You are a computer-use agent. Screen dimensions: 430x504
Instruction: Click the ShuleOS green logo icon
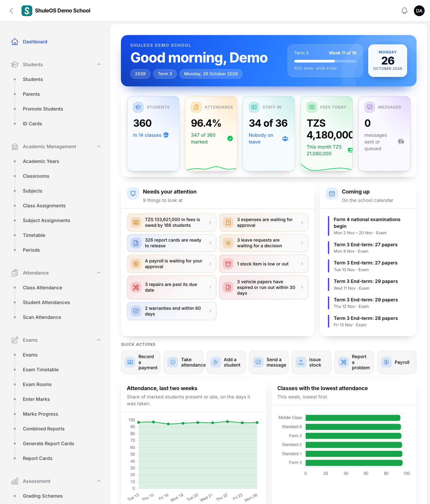tap(27, 11)
